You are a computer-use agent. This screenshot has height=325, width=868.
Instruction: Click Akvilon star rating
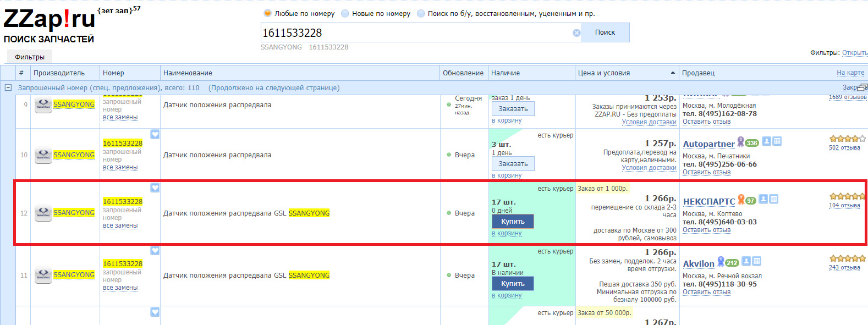tap(847, 258)
